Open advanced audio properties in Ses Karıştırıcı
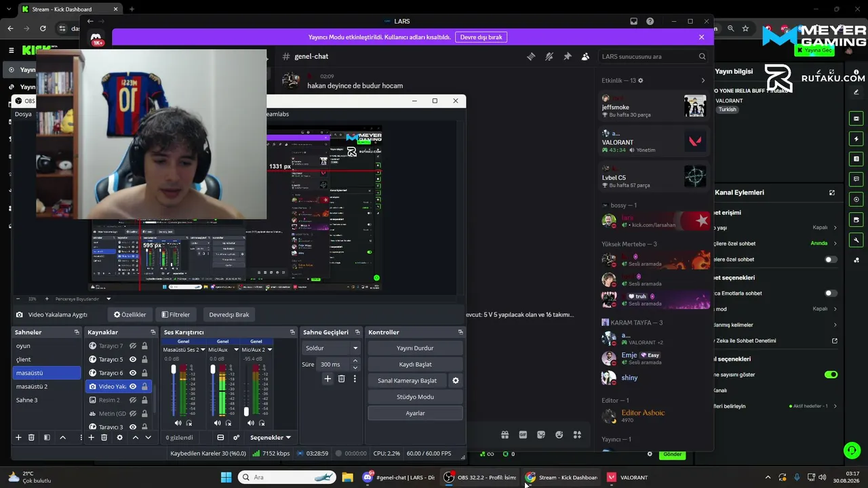The width and height of the screenshot is (868, 488). click(x=236, y=437)
